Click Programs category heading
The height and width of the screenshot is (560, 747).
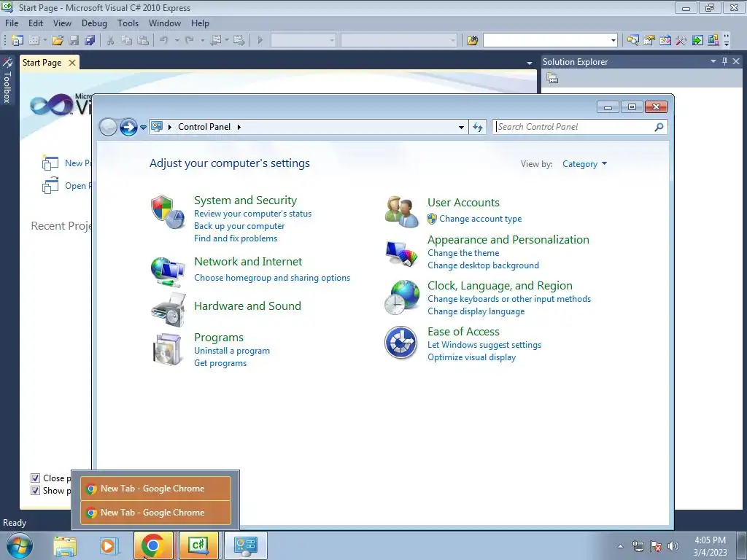(219, 337)
